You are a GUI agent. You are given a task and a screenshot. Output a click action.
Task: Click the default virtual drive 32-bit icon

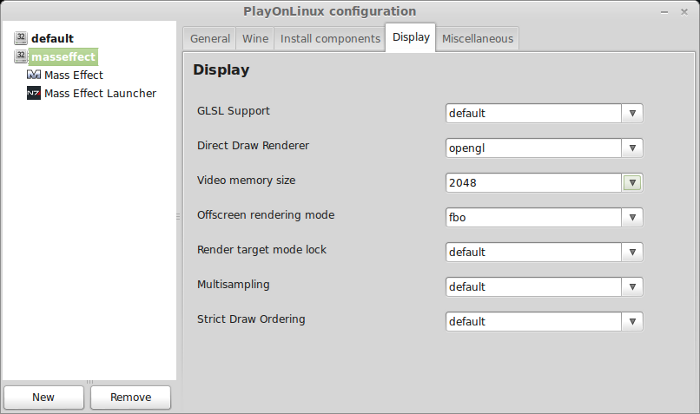pos(21,38)
